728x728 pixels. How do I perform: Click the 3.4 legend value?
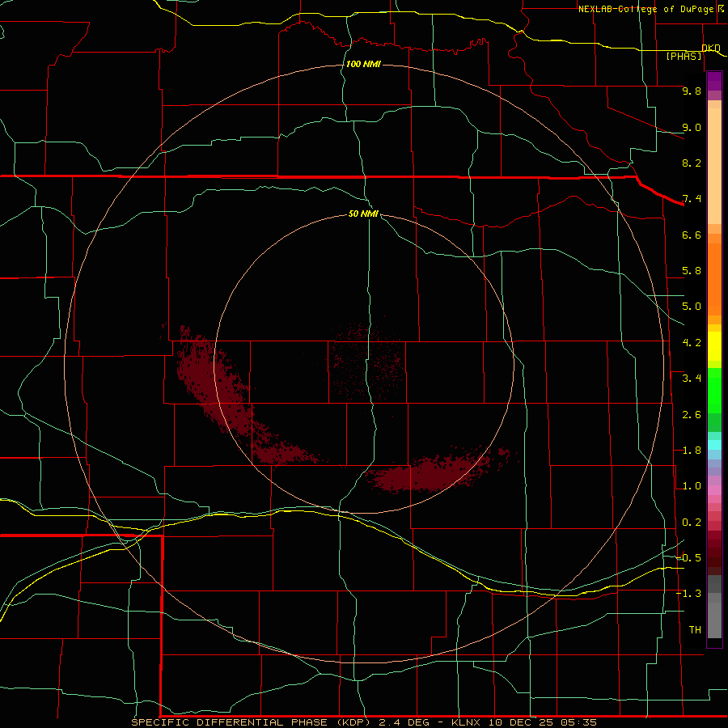pyautogui.click(x=692, y=379)
